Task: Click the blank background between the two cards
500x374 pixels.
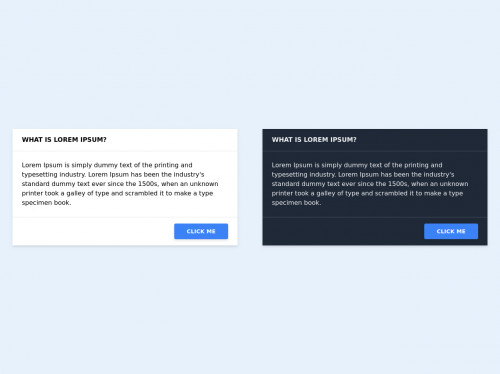Action: [x=250, y=187]
